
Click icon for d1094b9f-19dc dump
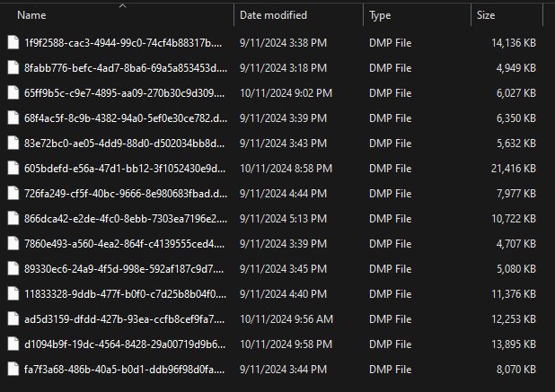pyautogui.click(x=13, y=344)
